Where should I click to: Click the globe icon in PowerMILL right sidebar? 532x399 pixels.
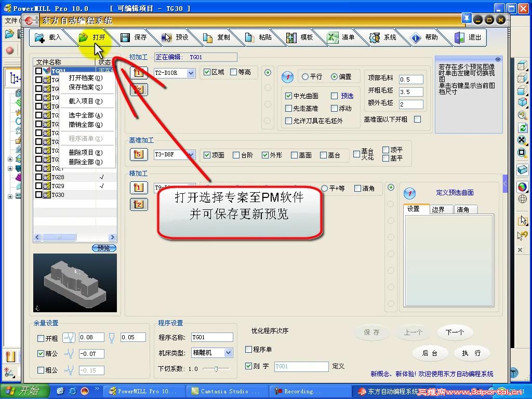pyautogui.click(x=523, y=199)
